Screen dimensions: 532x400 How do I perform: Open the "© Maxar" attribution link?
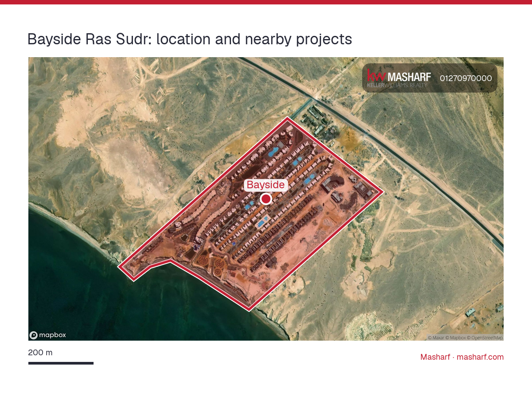[x=436, y=338]
